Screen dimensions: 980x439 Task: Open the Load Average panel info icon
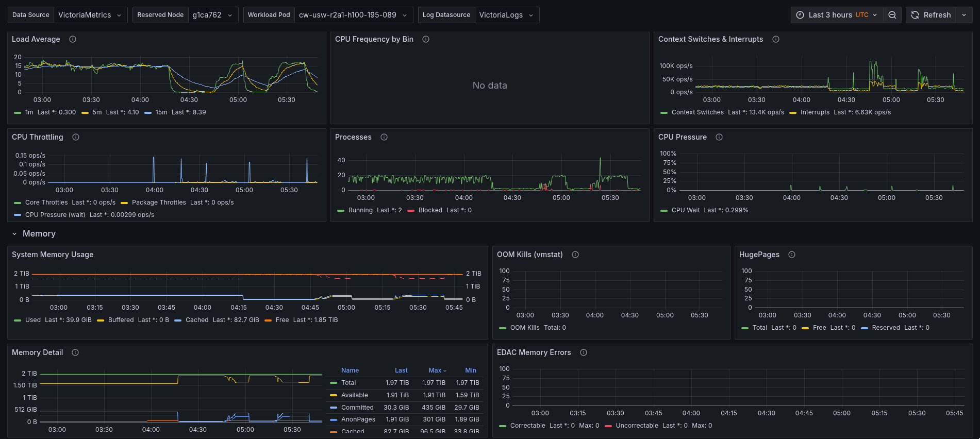(x=73, y=39)
